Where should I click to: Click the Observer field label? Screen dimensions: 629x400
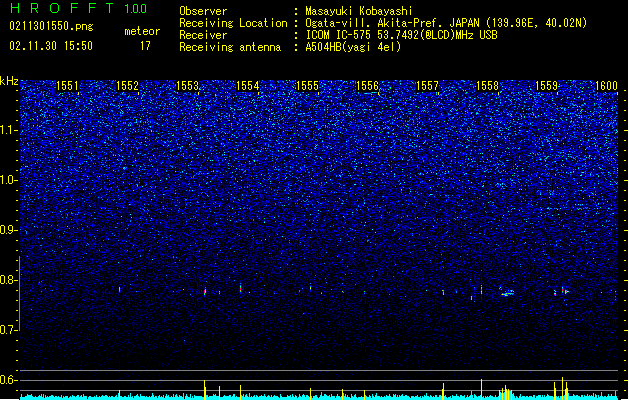point(203,11)
